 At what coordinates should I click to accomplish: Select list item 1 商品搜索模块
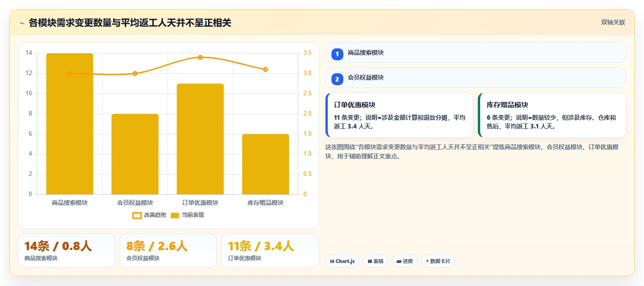[476, 53]
